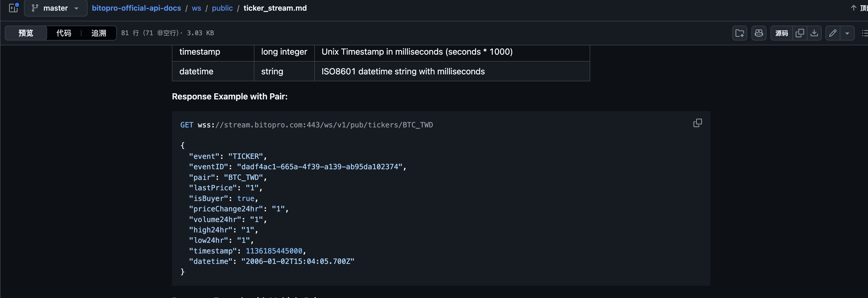Copy the BTC_TWD response code block
The image size is (868, 298).
pyautogui.click(x=697, y=123)
